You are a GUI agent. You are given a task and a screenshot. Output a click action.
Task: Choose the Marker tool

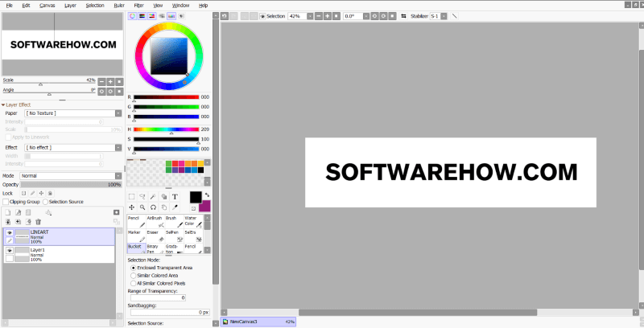coord(135,236)
